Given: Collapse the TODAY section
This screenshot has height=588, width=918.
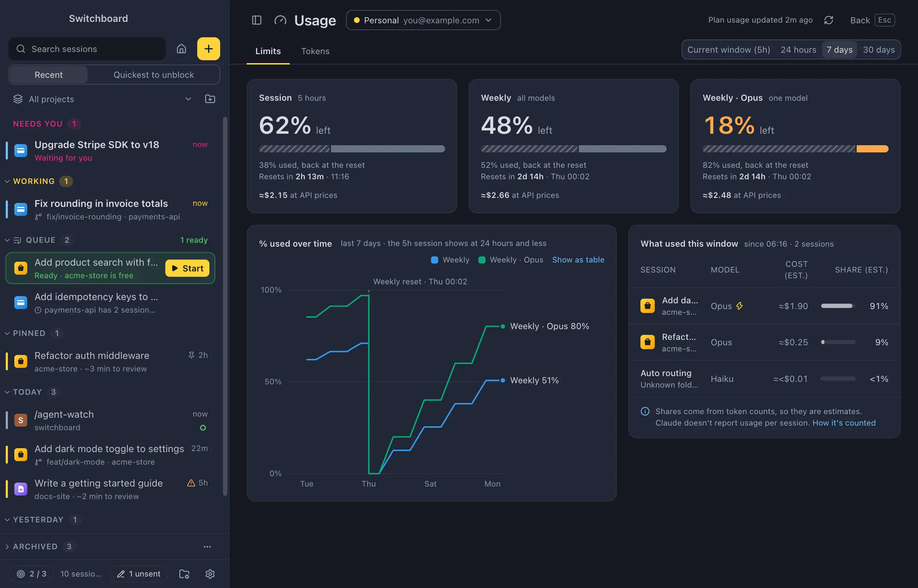Looking at the screenshot, I should [7, 392].
